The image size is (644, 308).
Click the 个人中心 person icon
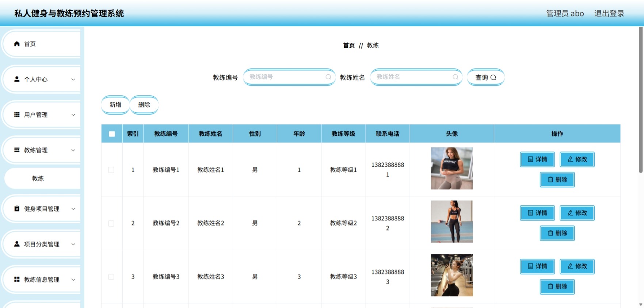click(17, 79)
